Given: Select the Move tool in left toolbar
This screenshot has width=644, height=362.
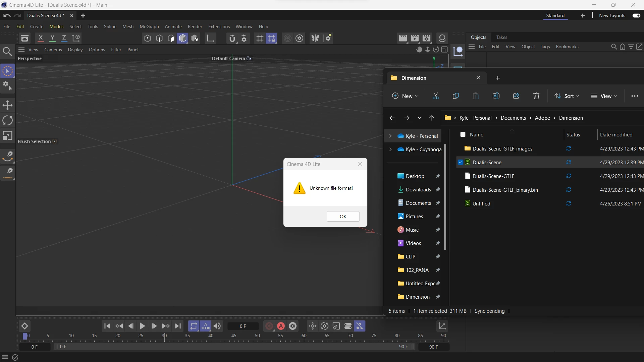Looking at the screenshot, I should click(x=7, y=105).
